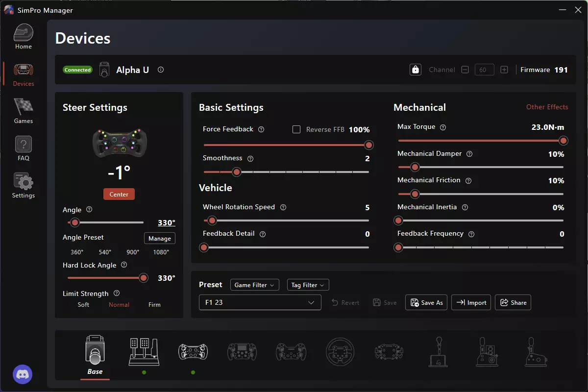Open the Other Effects link
Screen dimensions: 588x392
[547, 107]
